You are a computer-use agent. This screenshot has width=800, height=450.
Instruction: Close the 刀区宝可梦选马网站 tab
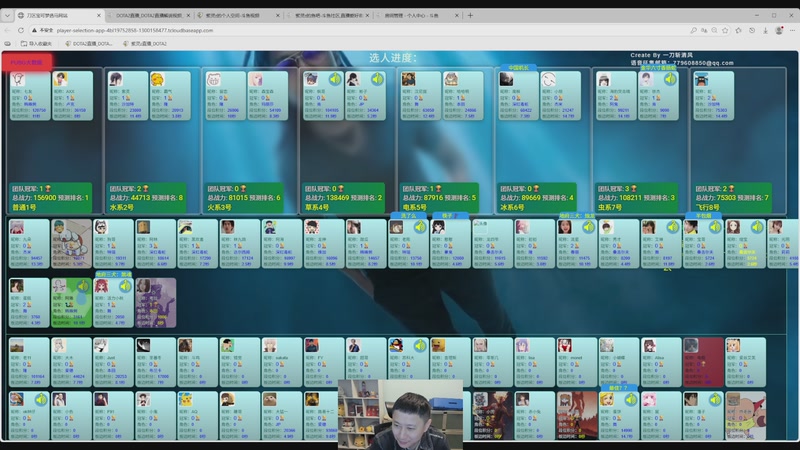(98, 15)
